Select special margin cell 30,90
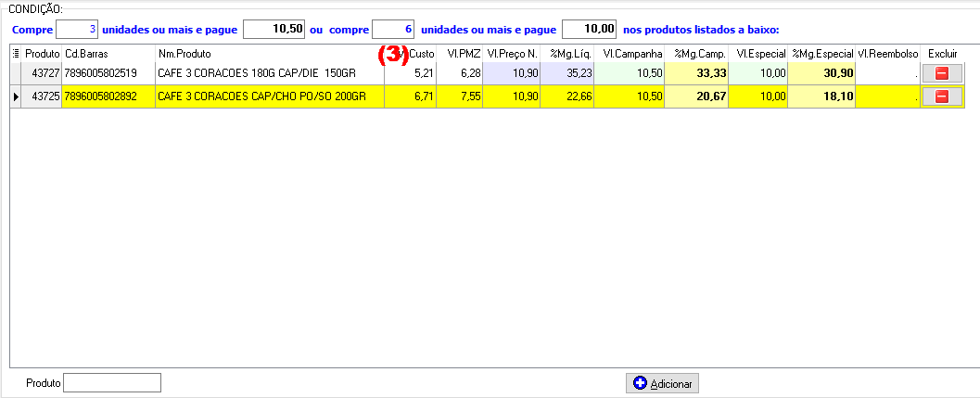The height and width of the screenshot is (398, 980). [821, 73]
